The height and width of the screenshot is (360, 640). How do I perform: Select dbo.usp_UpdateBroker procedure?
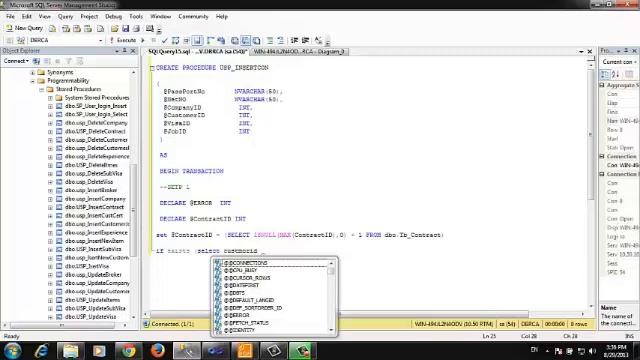click(93, 275)
